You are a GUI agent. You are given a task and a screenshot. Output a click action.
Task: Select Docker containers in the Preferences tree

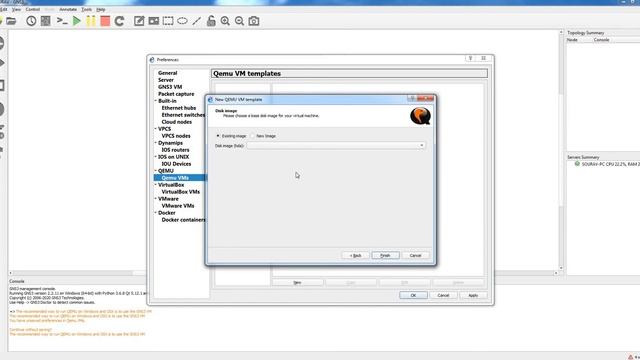(183, 220)
